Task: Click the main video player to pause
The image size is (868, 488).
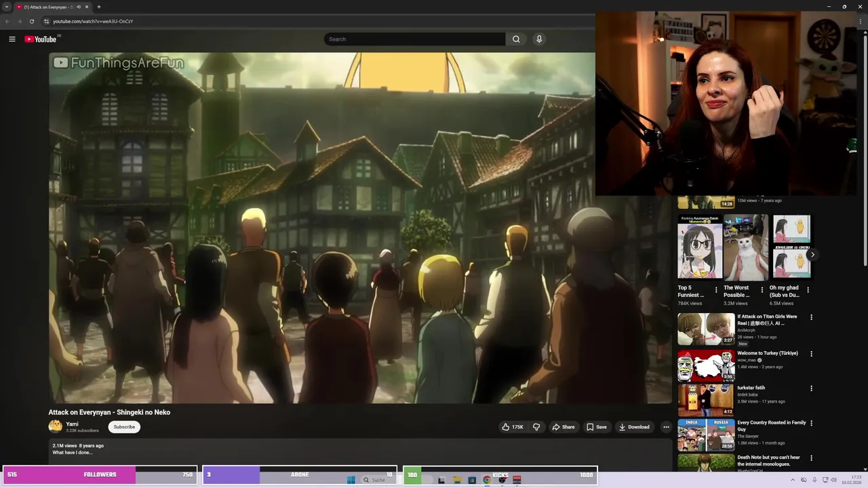Action: (359, 228)
